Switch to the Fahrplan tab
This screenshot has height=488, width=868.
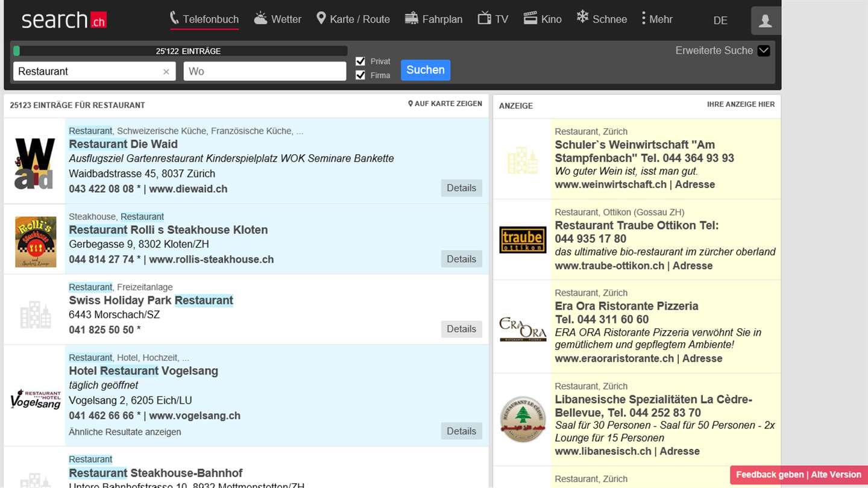(x=433, y=19)
